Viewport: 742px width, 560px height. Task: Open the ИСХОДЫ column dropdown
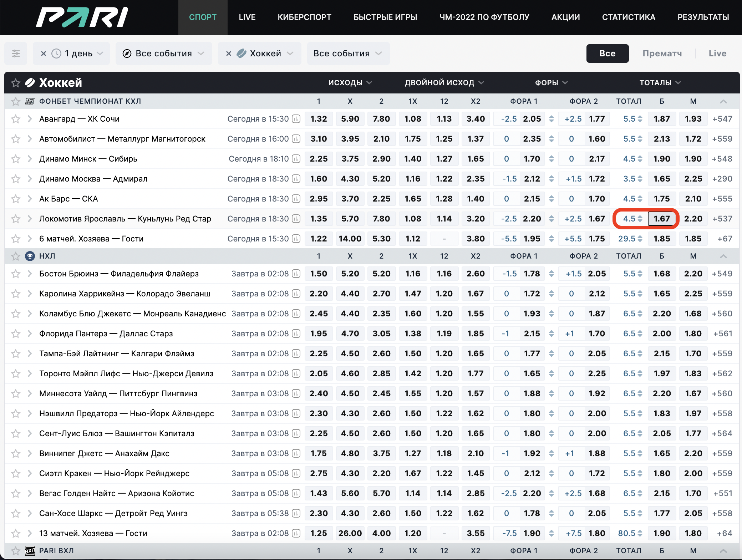(x=350, y=83)
